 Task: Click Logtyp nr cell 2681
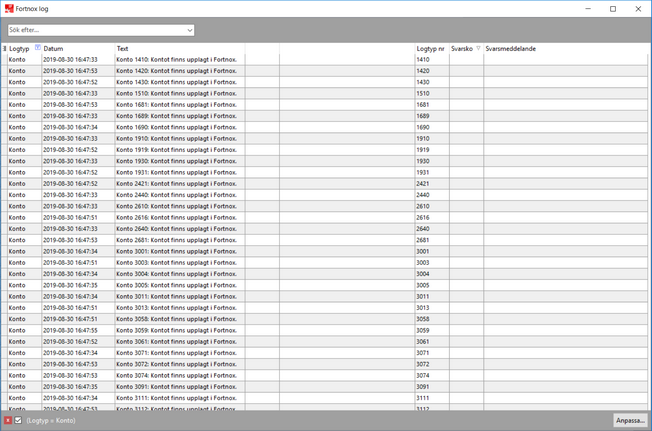pyautogui.click(x=432, y=240)
